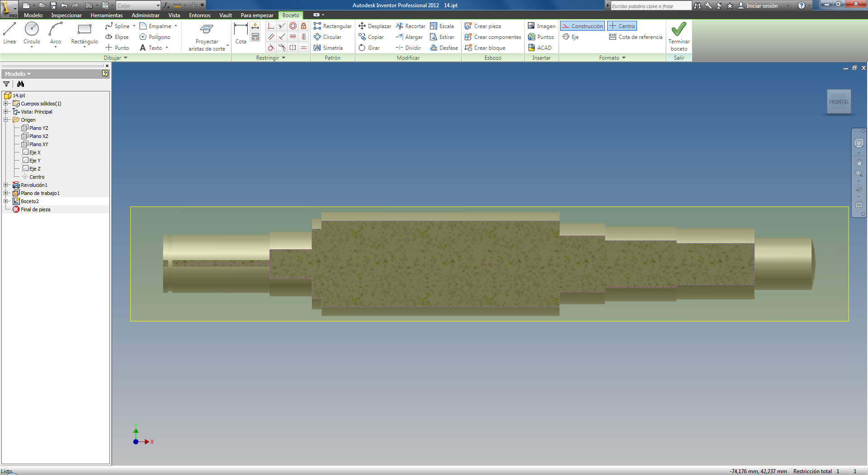This screenshot has width=868, height=475.
Task: Click the Pan hand navigation tool
Action: [x=859, y=162]
